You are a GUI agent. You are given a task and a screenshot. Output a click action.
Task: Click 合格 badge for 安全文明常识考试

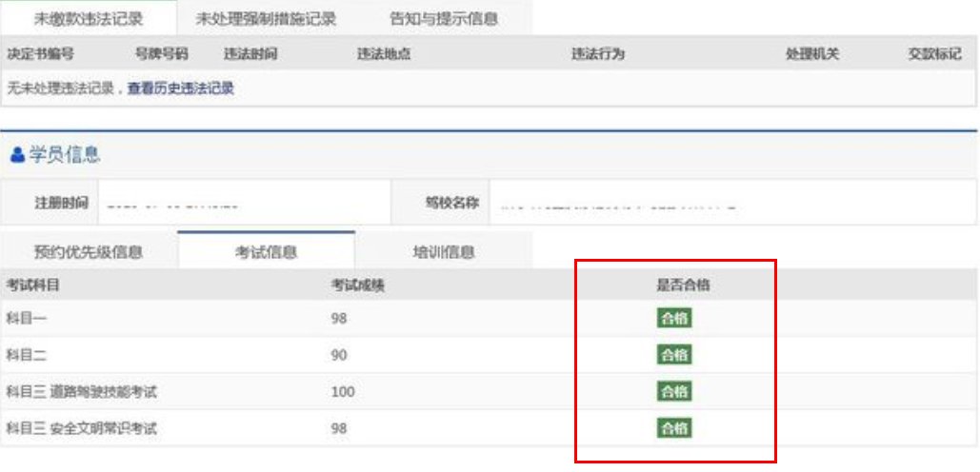coord(674,428)
